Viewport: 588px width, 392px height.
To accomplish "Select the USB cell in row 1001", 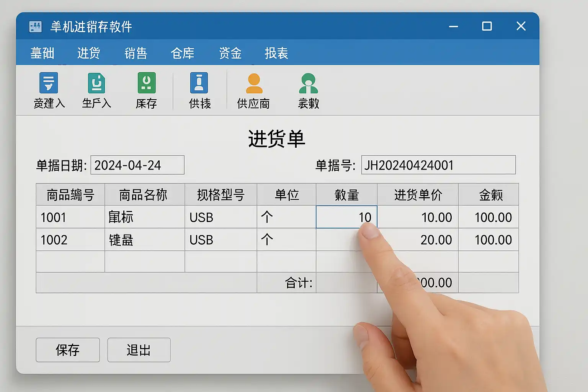I will [221, 217].
